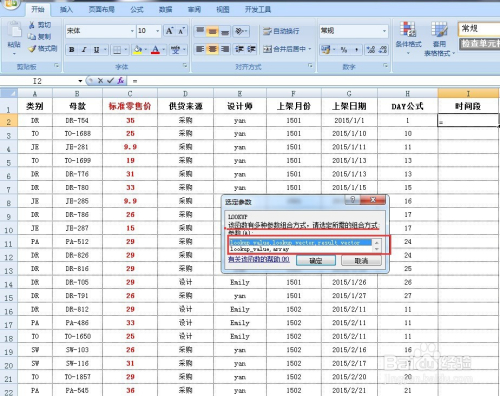The image size is (500, 396).
Task: Click the decrease font size icon
Action: 181,31
